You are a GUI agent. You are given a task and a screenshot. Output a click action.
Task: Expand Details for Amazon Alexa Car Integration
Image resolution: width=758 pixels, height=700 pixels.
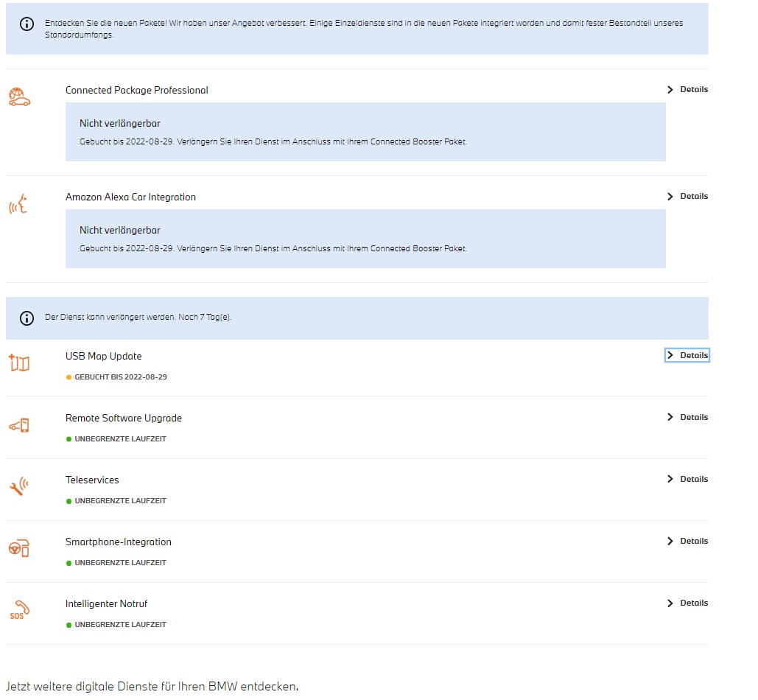[x=687, y=196]
